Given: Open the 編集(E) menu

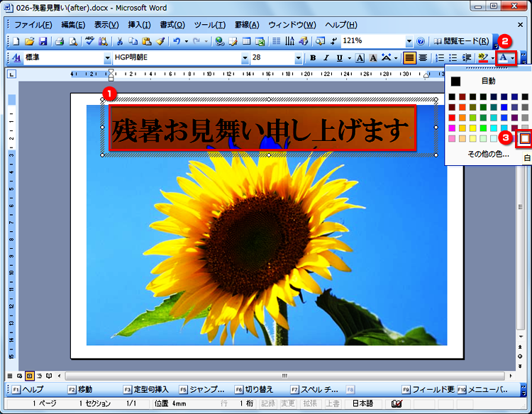Looking at the screenshot, I should (x=73, y=25).
